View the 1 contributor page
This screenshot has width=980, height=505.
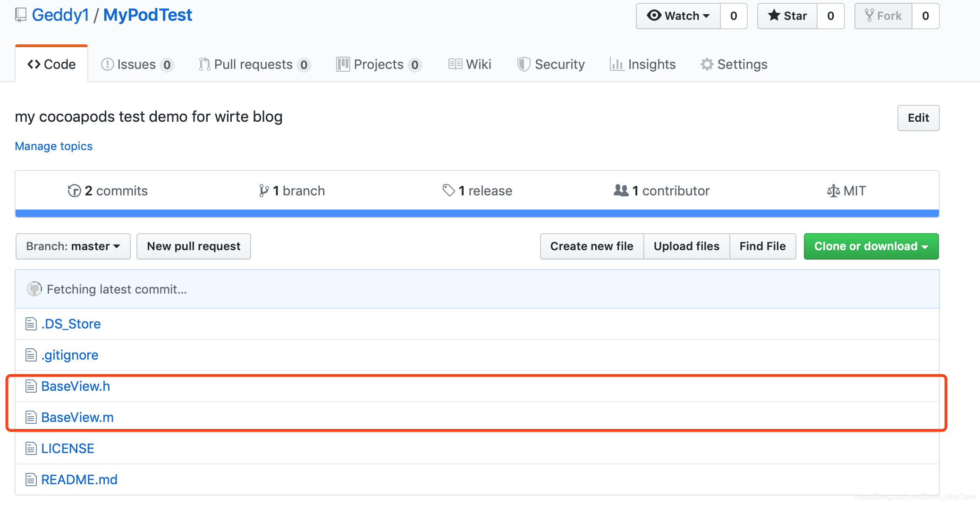pyautogui.click(x=661, y=191)
